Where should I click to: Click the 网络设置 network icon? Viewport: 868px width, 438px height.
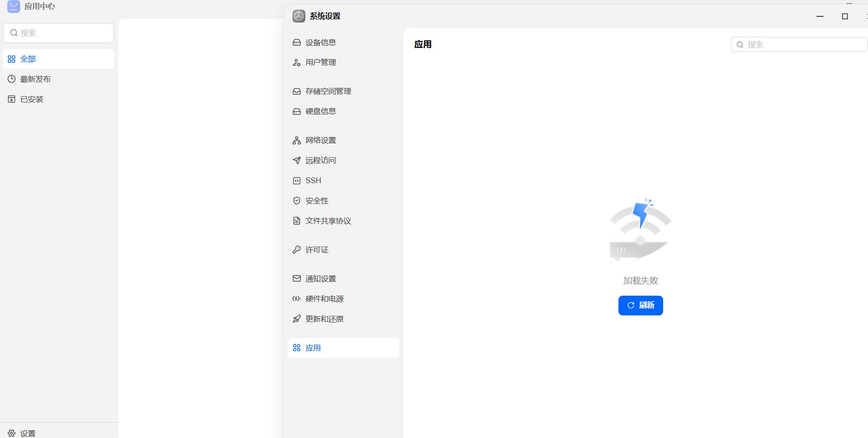[x=297, y=140]
